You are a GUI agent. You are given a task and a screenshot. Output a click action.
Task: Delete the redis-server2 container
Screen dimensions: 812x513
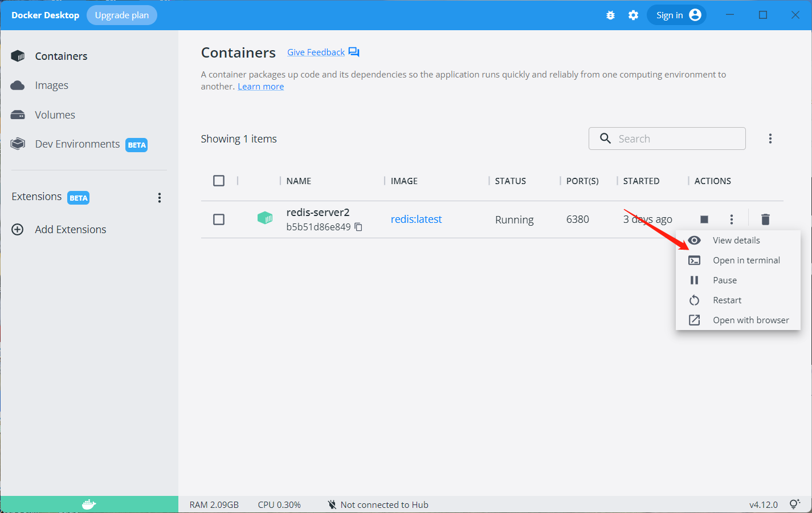[x=765, y=219]
